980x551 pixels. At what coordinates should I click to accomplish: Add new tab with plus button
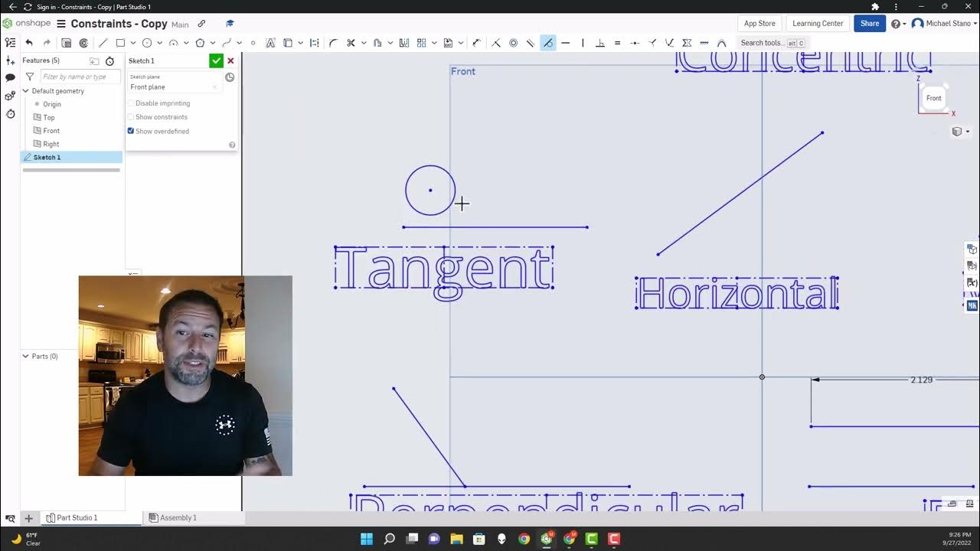28,518
